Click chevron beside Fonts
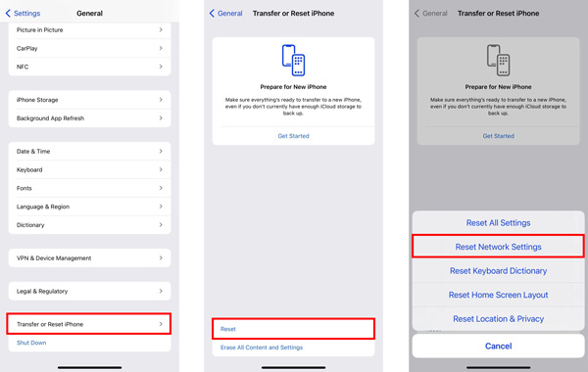 [x=161, y=188]
